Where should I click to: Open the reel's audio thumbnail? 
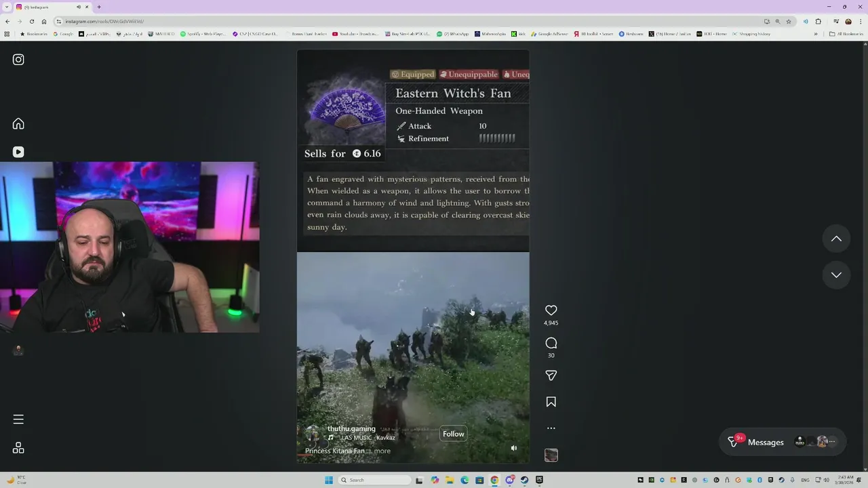[551, 455]
